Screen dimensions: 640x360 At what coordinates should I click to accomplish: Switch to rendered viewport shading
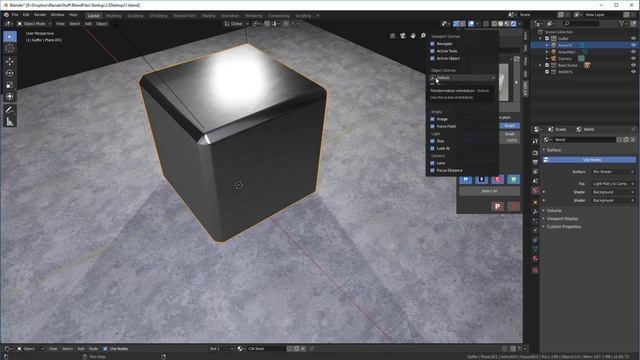[x=513, y=24]
